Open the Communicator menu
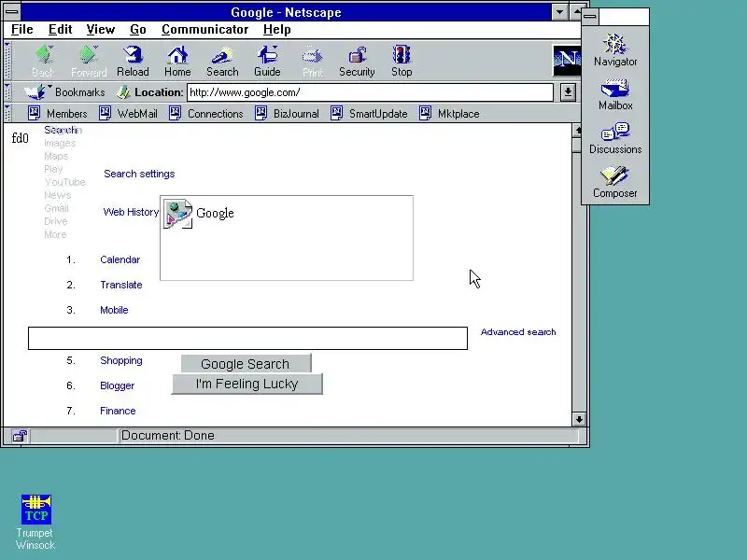This screenshot has width=747, height=560. pyautogui.click(x=204, y=30)
